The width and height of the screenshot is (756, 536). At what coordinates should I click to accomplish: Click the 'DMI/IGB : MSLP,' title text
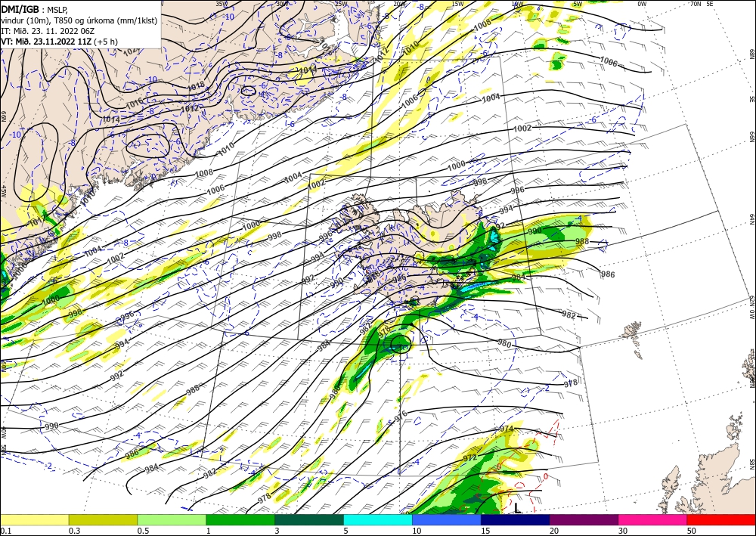coord(36,9)
